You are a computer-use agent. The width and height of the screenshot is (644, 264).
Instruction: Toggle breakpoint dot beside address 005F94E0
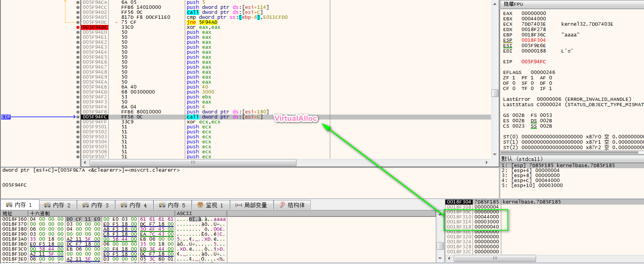tap(78, 32)
